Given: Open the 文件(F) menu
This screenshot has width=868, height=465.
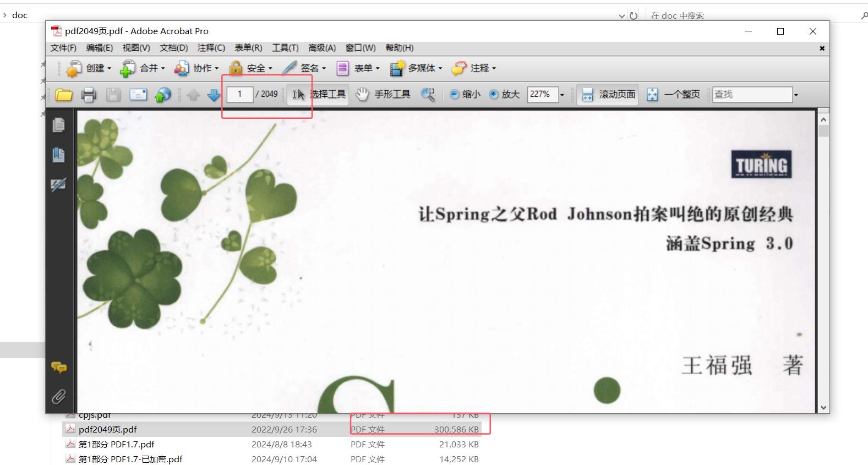Looking at the screenshot, I should click(x=63, y=48).
